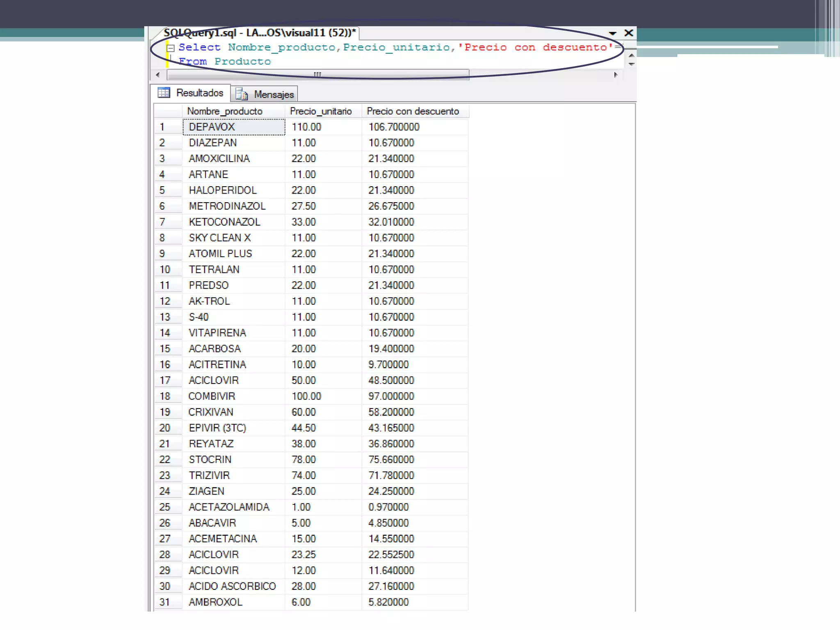840x630 pixels.
Task: Click the Resultados grid icon
Action: [164, 93]
